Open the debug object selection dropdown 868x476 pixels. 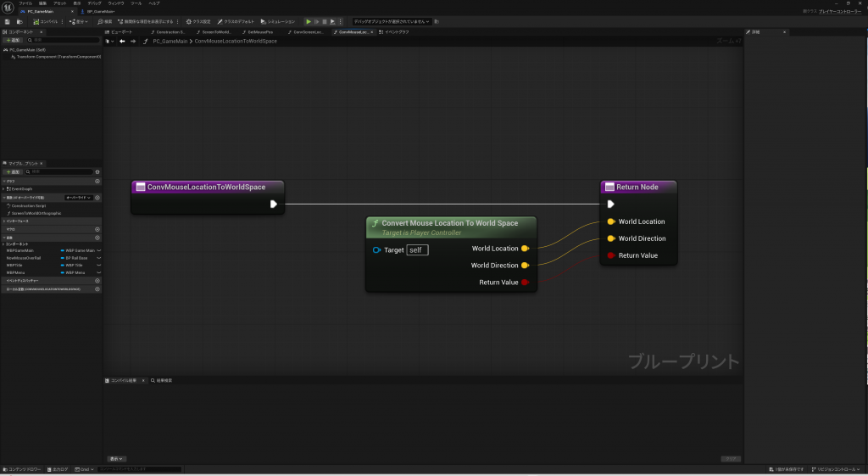click(x=392, y=21)
